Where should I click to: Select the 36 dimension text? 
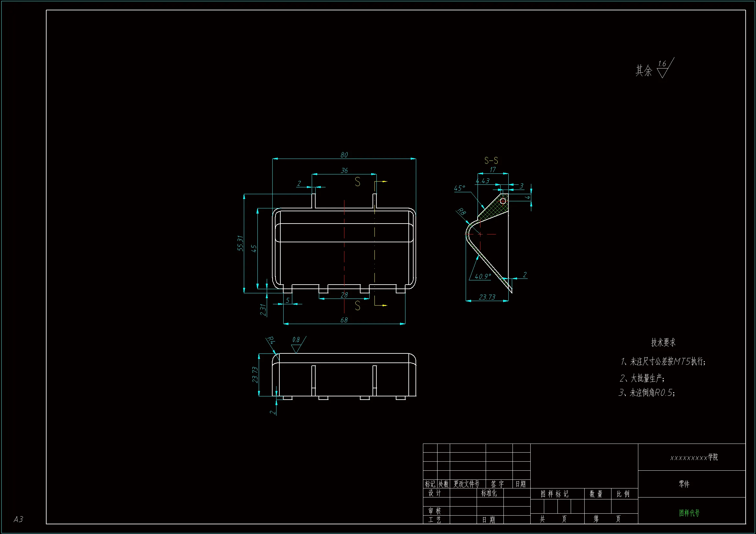pos(344,171)
